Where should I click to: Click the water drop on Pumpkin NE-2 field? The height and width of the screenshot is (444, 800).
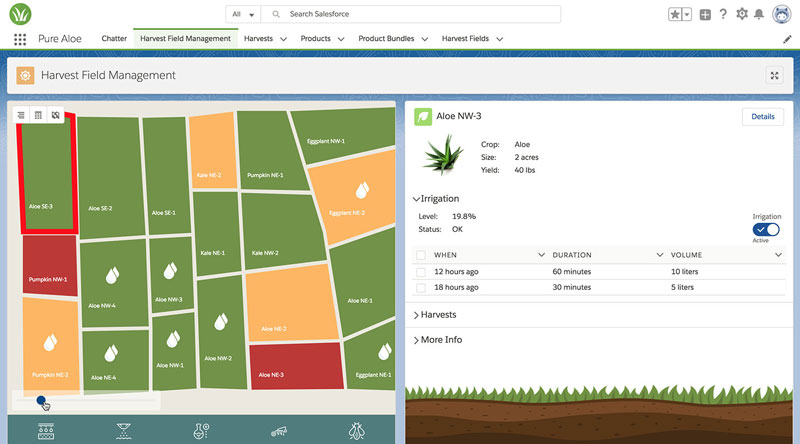(x=50, y=342)
